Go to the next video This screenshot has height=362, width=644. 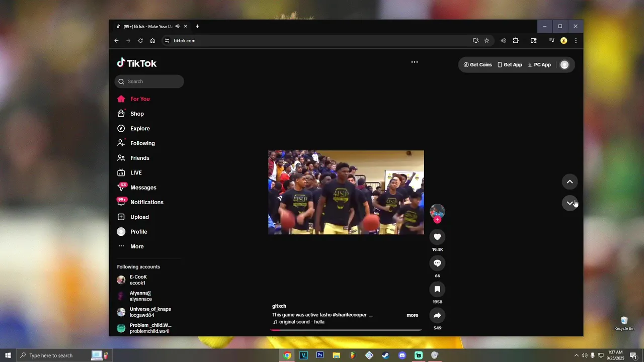pyautogui.click(x=570, y=203)
